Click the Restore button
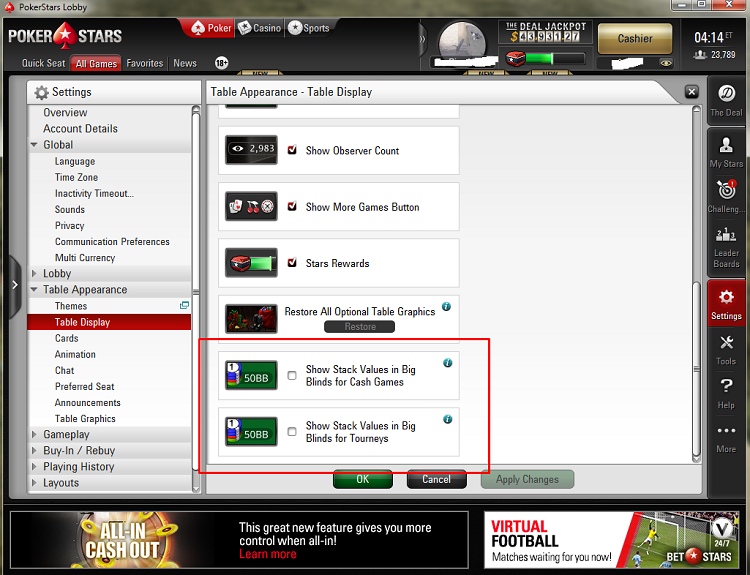The image size is (750, 575). tap(360, 327)
